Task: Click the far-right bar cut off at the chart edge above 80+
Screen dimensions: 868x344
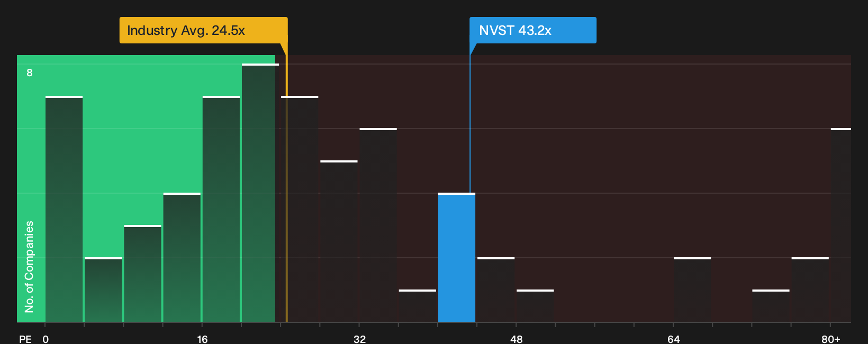Action: coord(841,225)
